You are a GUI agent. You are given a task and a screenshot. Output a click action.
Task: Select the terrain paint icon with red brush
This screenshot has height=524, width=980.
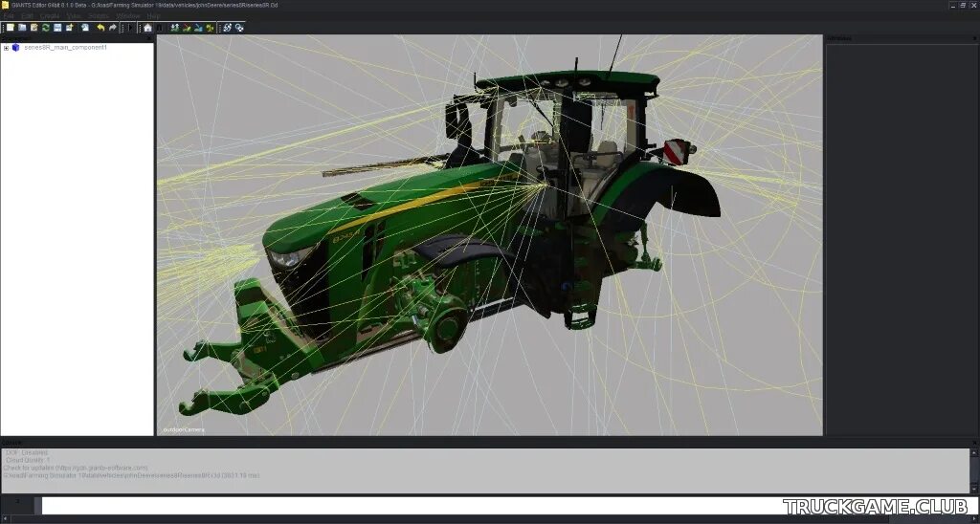[187, 28]
